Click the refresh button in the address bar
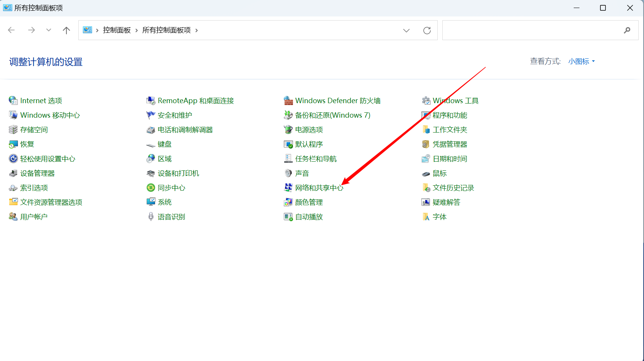Image resolution: width=644 pixels, height=361 pixels. (x=427, y=30)
